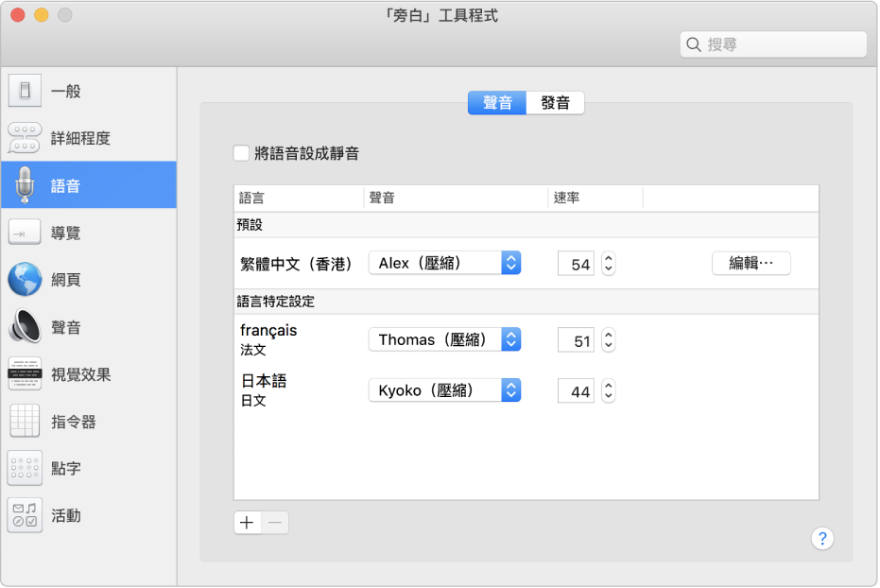
Task: Switch to the 發音 pronunciation tab
Action: 556,104
